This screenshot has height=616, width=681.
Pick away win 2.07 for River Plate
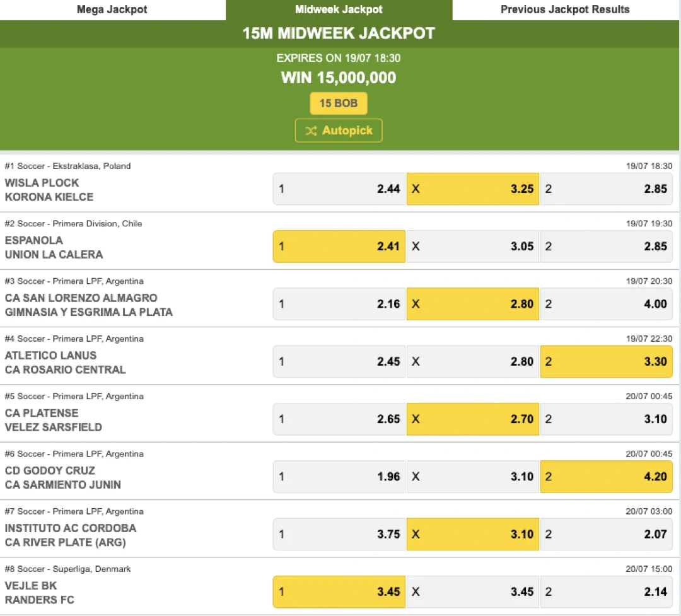(x=607, y=534)
